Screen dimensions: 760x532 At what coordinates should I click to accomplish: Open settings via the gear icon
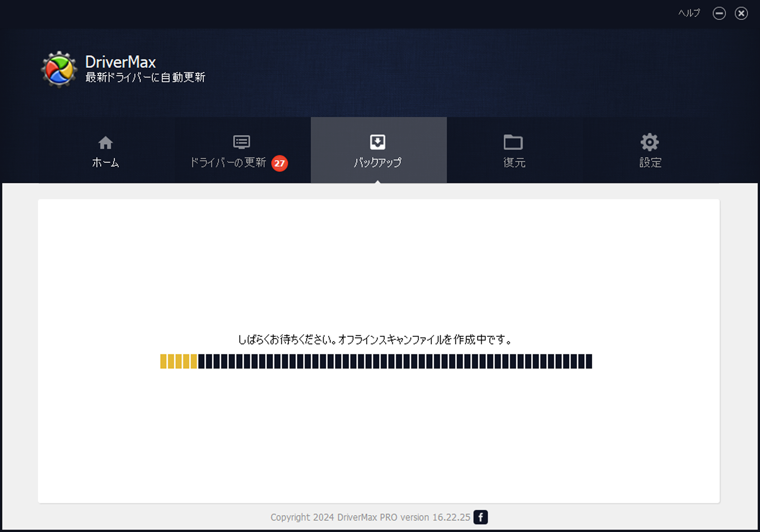(649, 142)
